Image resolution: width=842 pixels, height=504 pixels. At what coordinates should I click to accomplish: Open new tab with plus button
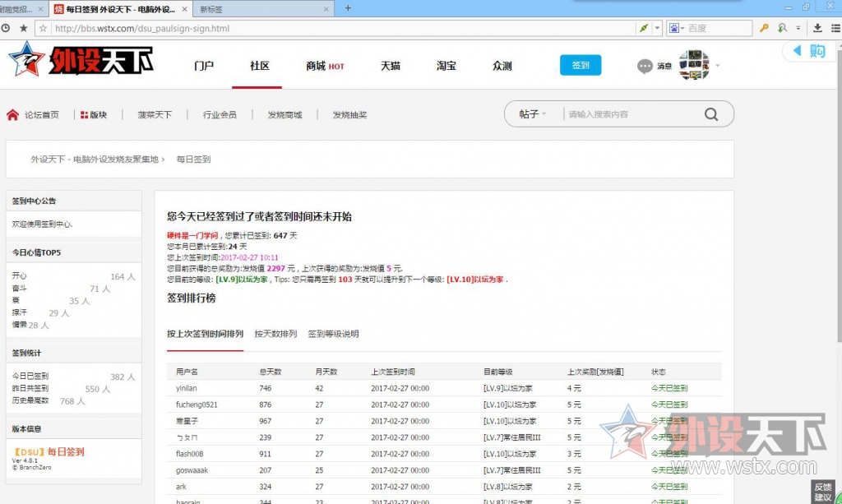[348, 8]
